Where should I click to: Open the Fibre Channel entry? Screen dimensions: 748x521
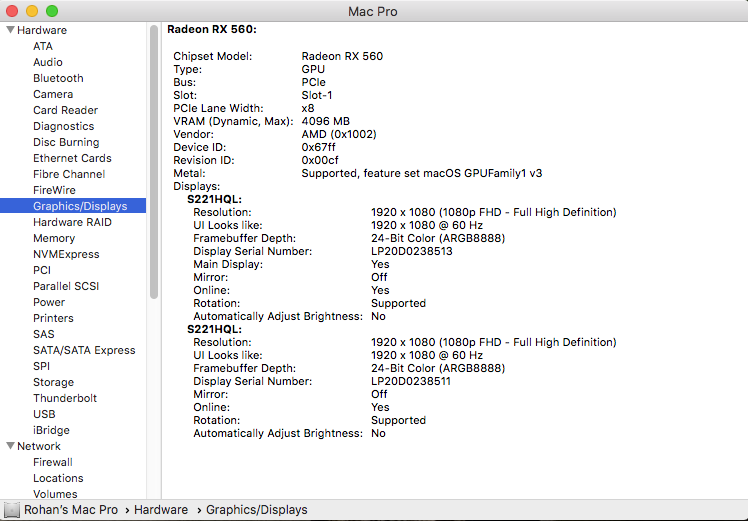[x=69, y=174]
